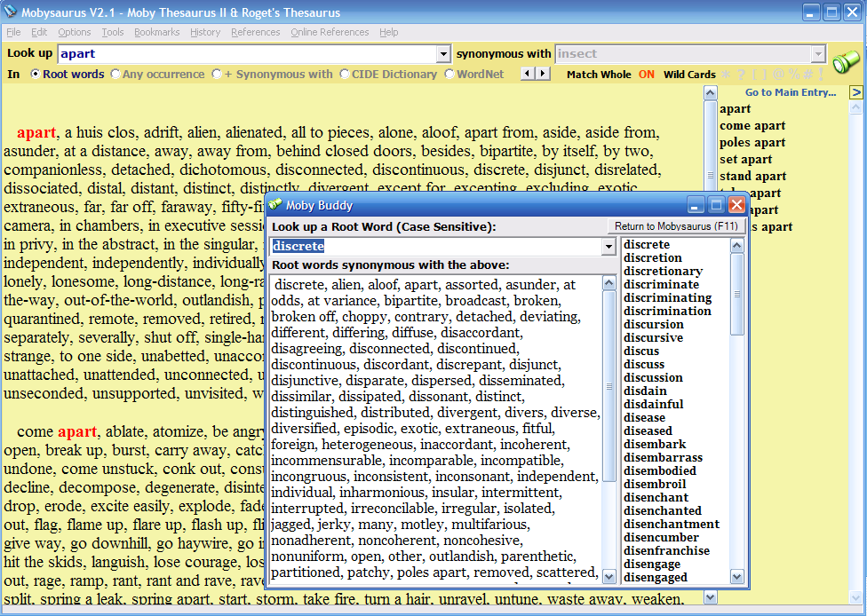Select 'disembodied' in Moby Buddy word list

660,470
